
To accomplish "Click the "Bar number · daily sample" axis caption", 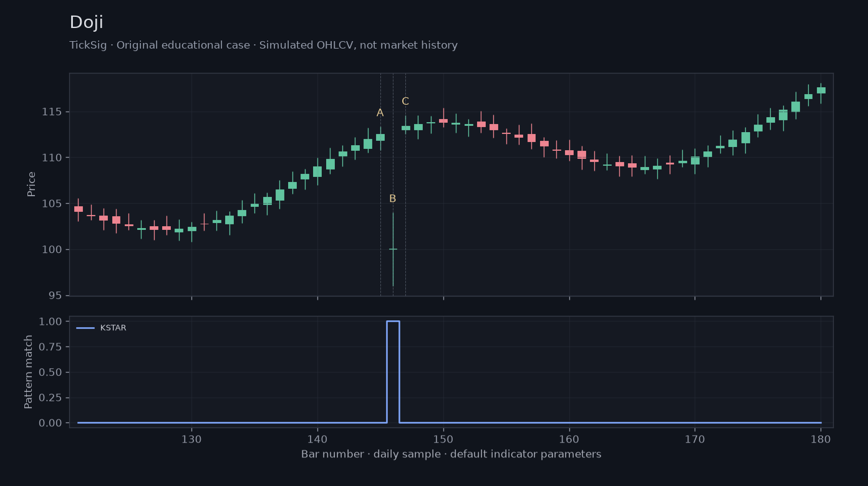I will click(x=451, y=455).
